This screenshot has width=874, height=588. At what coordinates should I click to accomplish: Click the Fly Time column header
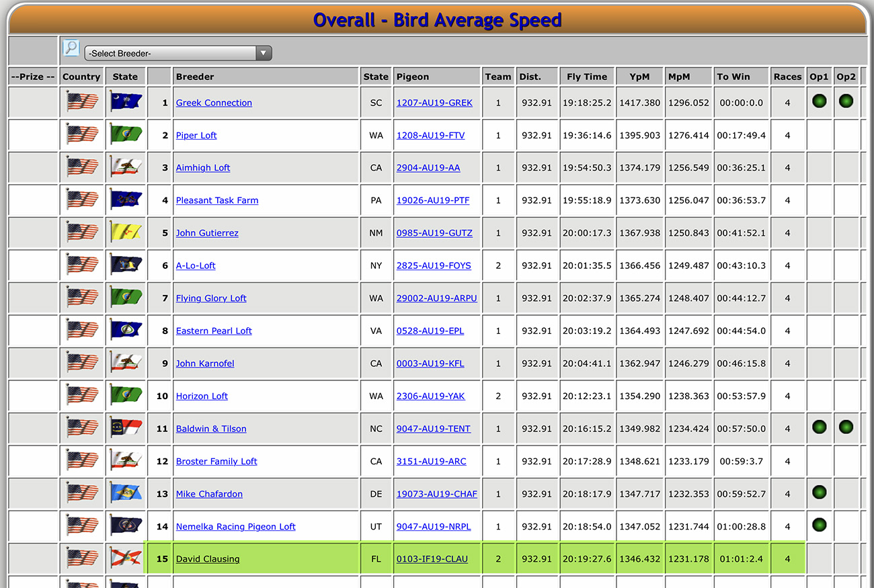[x=586, y=77]
